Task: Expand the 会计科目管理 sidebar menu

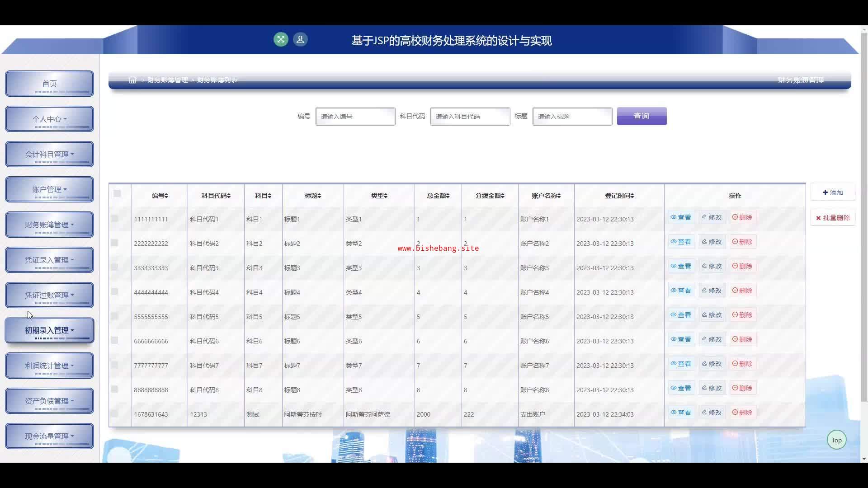Action: tap(49, 154)
